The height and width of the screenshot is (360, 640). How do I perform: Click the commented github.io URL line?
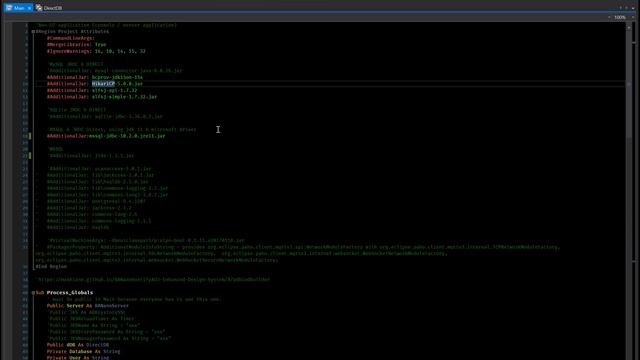(x=154, y=280)
